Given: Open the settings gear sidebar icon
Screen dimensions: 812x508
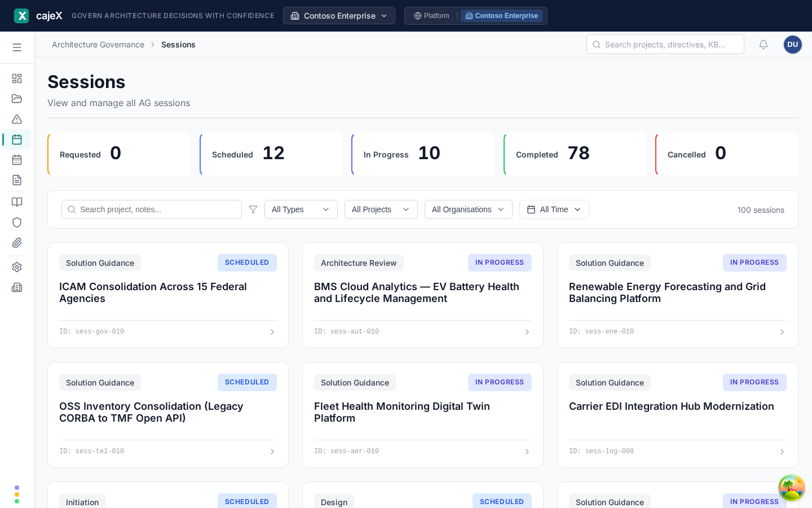Looking at the screenshot, I should click(17, 267).
